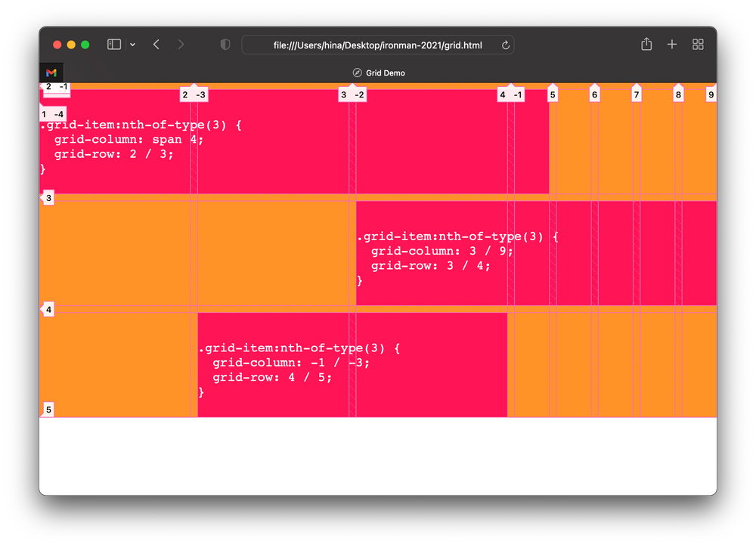Click the column marker labeled 2 -3
The width and height of the screenshot is (756, 547).
click(x=194, y=94)
